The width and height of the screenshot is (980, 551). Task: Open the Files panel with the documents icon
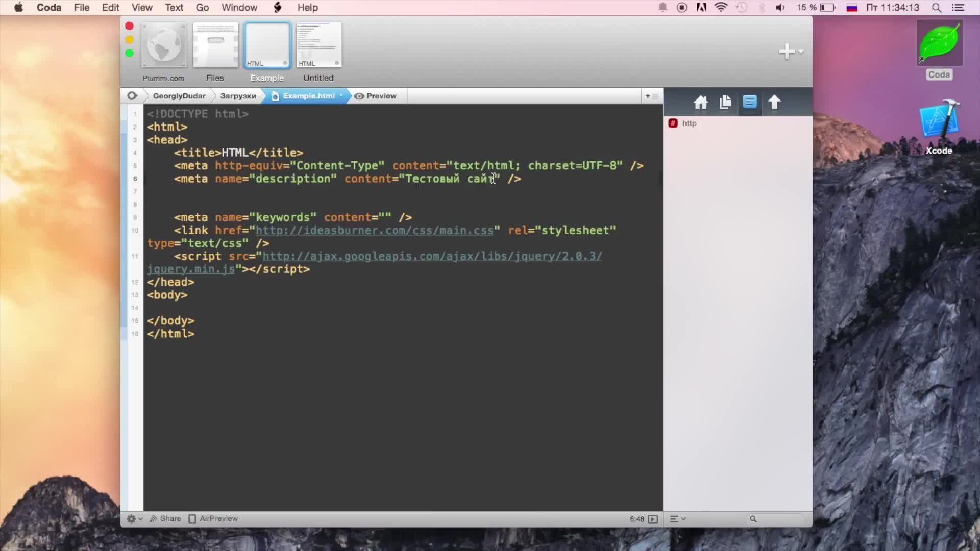[725, 103]
